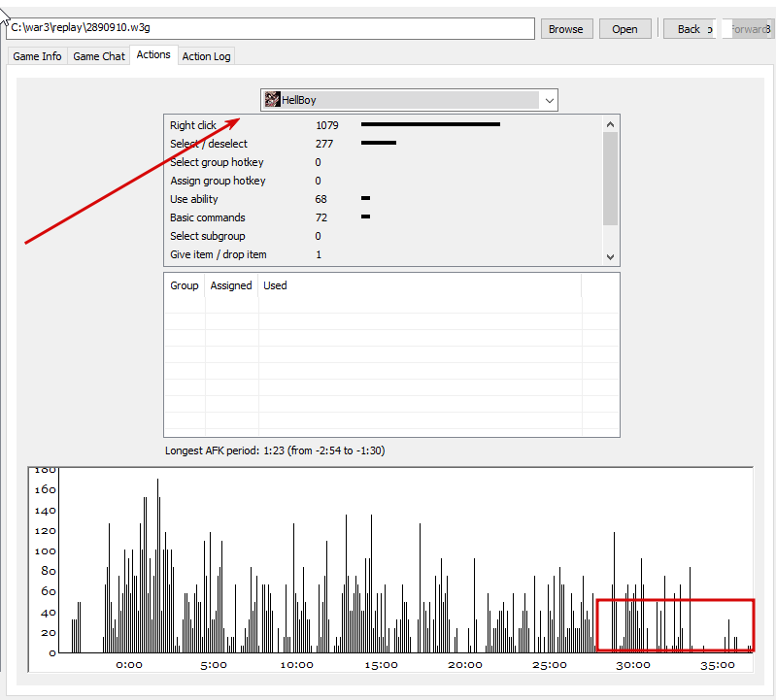Image resolution: width=776 pixels, height=700 pixels.
Task: Sort by the Assigned column header
Action: coord(231,285)
